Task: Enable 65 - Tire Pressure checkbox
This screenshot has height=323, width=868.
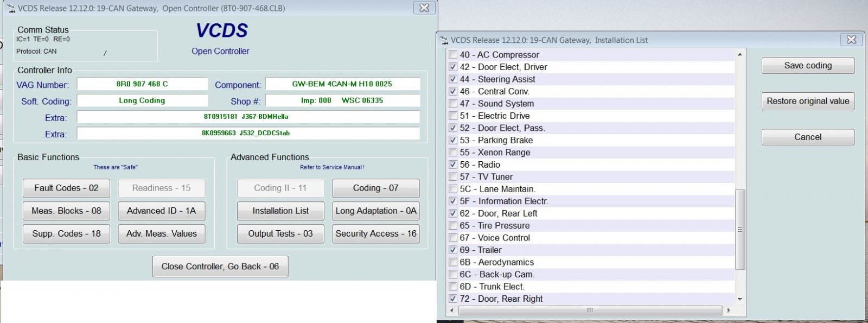Action: click(453, 226)
